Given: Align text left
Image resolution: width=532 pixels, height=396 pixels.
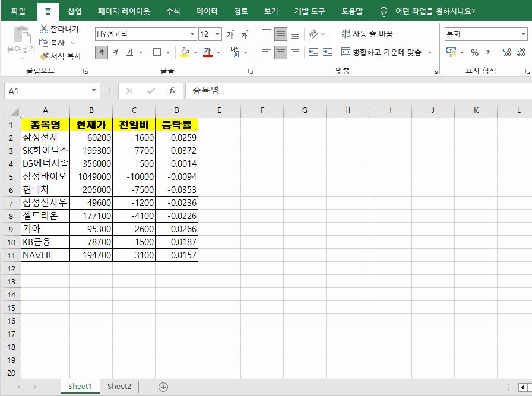Looking at the screenshot, I should pyautogui.click(x=267, y=52).
